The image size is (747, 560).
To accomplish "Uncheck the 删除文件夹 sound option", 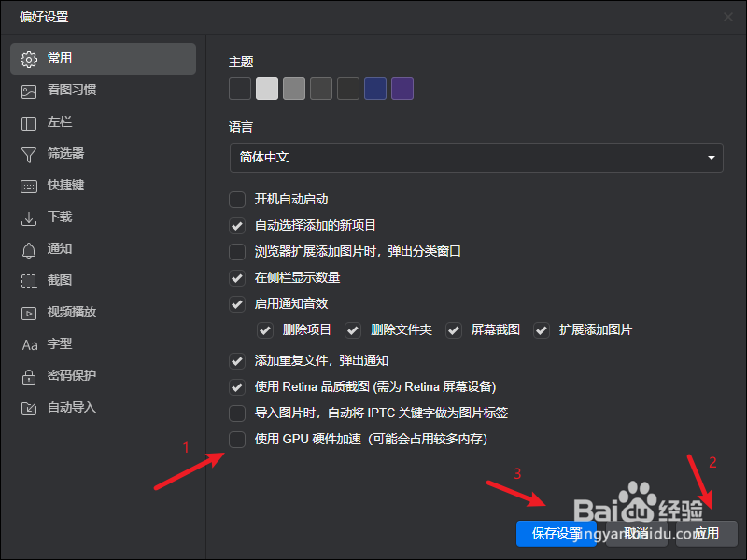I will (353, 330).
